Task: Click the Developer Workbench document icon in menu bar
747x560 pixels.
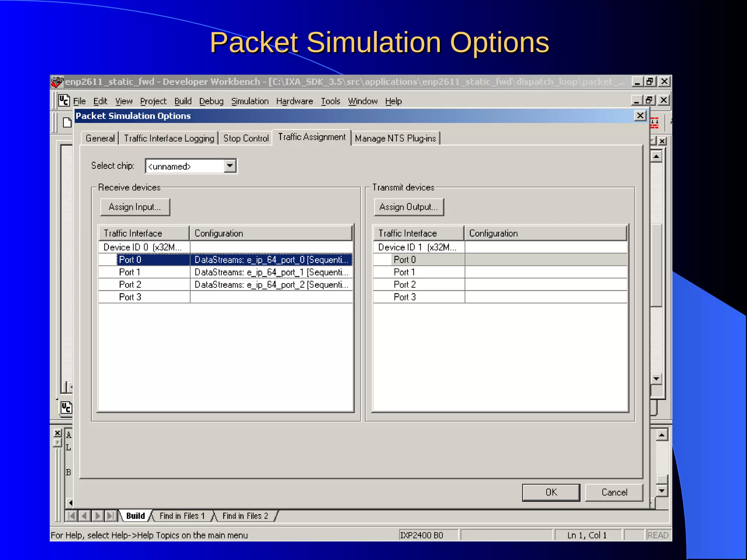Action: [x=64, y=100]
